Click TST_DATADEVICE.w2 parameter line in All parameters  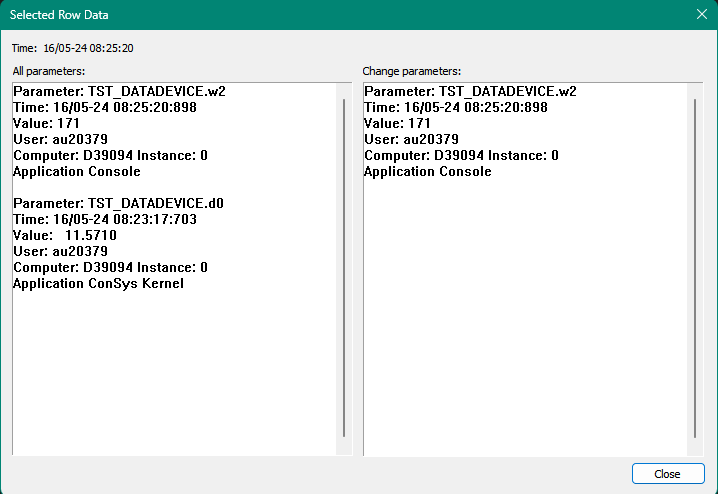(x=119, y=91)
